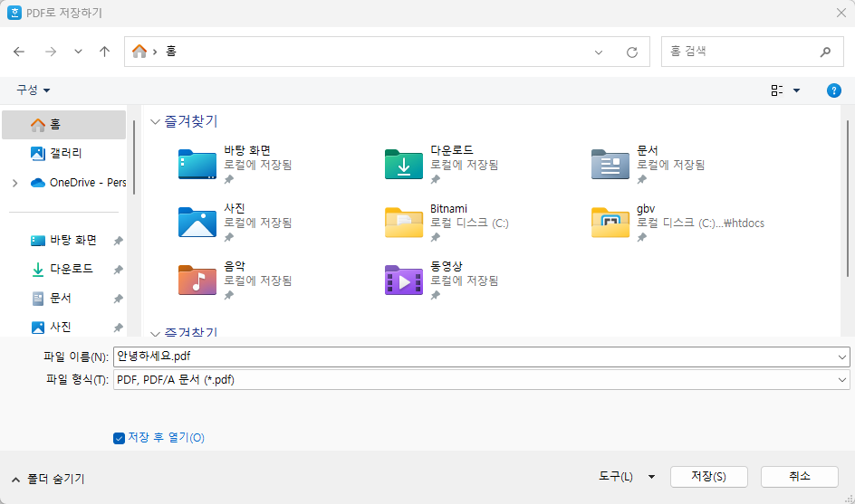Open 바탕 화면 in sidebar quick access
This screenshot has height=504, width=855.
[64, 241]
